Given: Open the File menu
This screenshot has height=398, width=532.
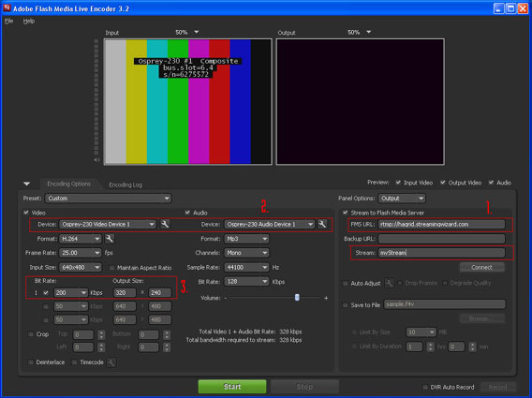Looking at the screenshot, I should coord(8,21).
